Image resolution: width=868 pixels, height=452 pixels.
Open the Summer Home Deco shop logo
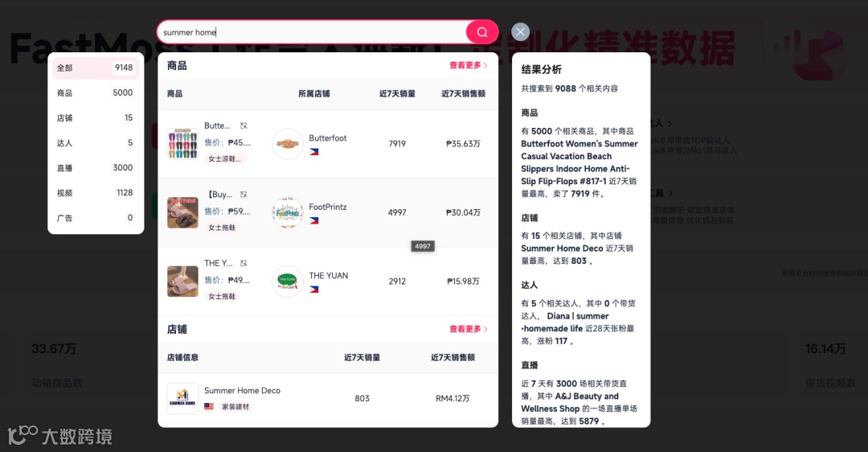pyautogui.click(x=182, y=398)
